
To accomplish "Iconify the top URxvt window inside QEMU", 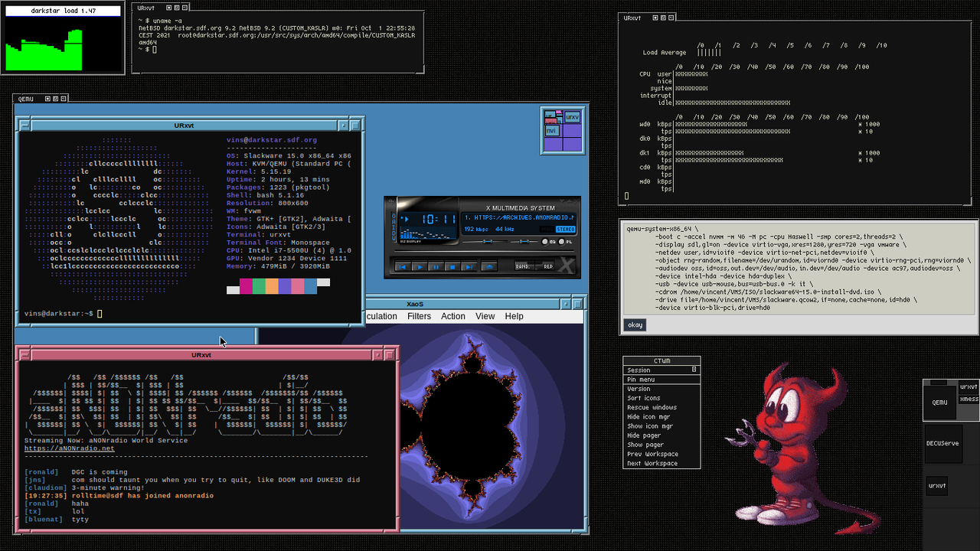I will 344,125.
